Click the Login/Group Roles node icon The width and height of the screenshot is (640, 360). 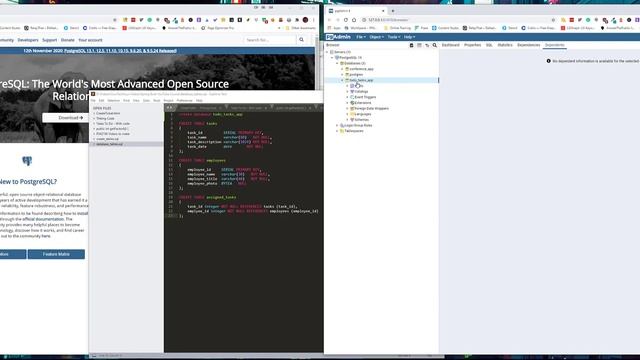(342, 125)
